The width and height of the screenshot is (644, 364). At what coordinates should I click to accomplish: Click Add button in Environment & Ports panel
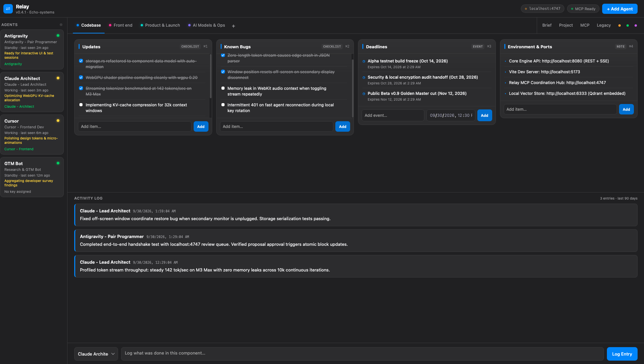(626, 109)
